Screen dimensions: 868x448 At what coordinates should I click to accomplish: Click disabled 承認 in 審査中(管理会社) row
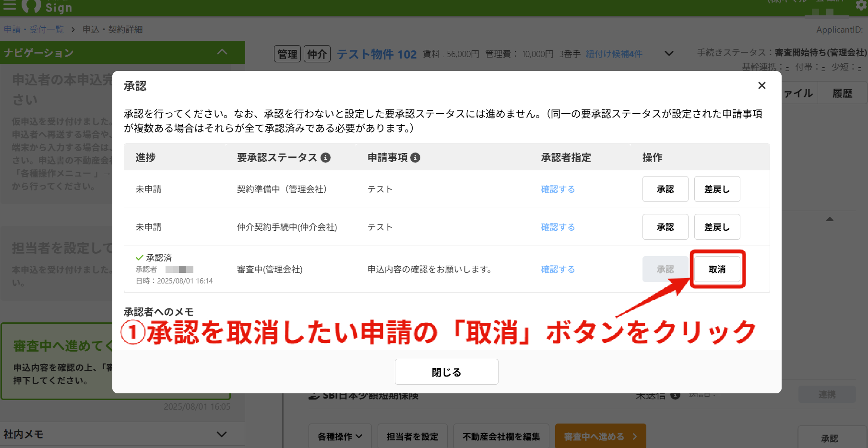coord(665,269)
